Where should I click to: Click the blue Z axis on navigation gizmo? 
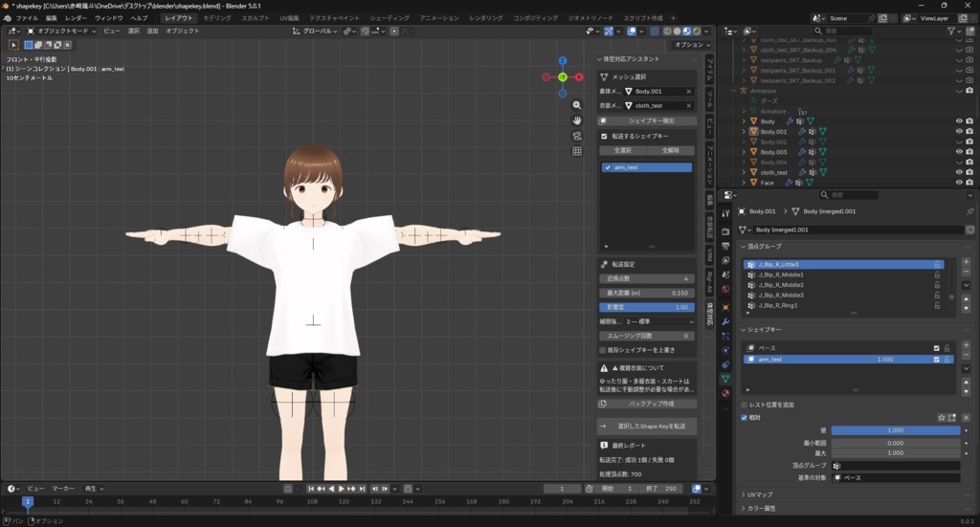[x=563, y=61]
